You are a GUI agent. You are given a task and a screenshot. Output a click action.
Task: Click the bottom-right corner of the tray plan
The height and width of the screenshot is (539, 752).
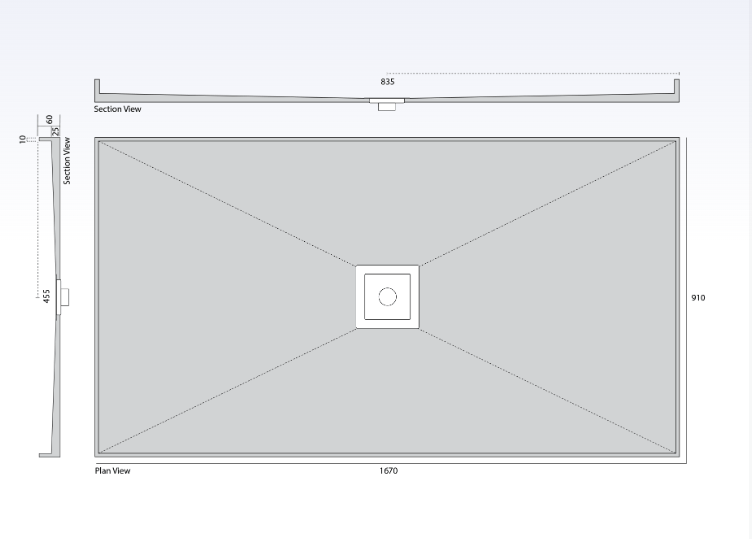(x=678, y=455)
